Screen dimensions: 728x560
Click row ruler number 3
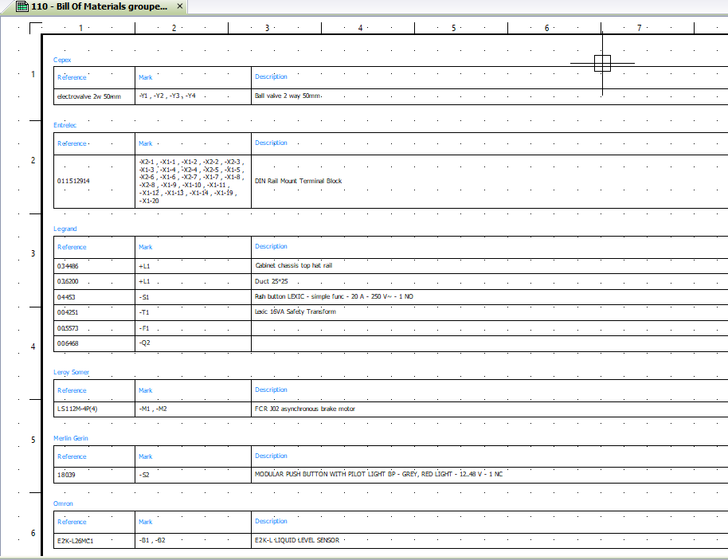pyautogui.click(x=33, y=253)
